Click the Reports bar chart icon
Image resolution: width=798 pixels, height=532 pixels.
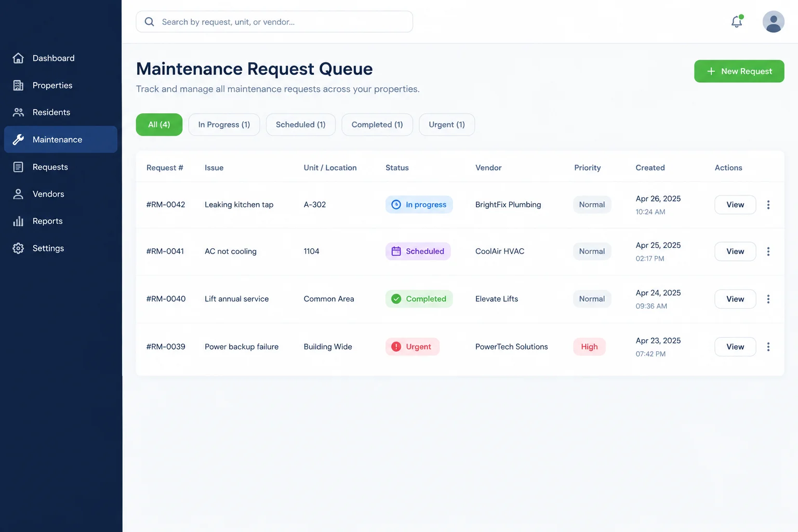(x=18, y=221)
